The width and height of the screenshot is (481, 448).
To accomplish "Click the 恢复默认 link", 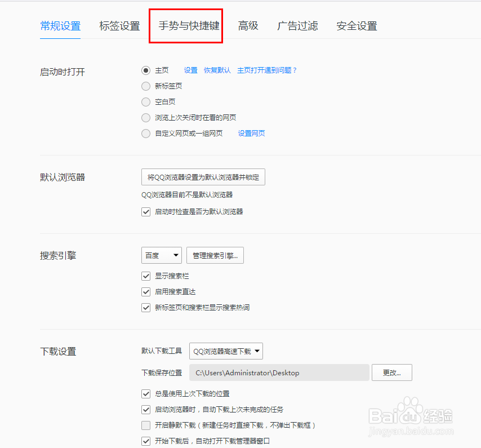I will (x=217, y=70).
